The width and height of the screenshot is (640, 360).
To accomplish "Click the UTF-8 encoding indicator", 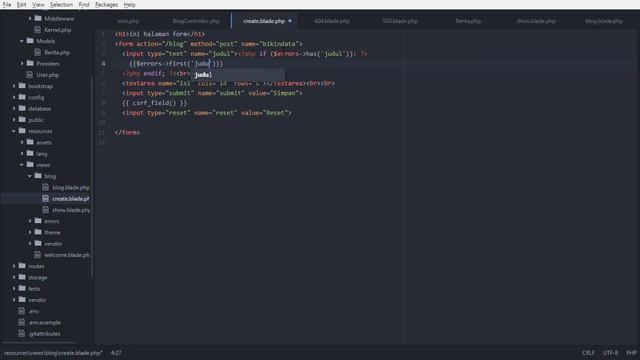I will pos(610,353).
